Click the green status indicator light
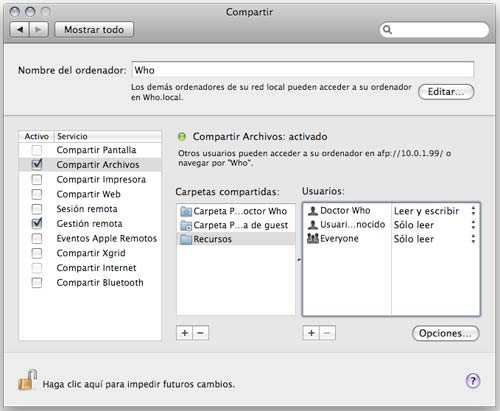Screen dimensions: 500x411 tap(182, 136)
